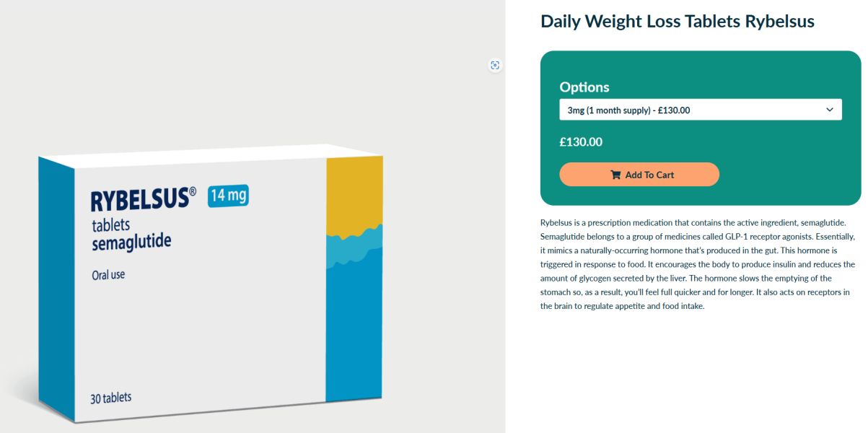This screenshot has width=868, height=433.
Task: Click the RYBELSUS brand logo on the box
Action: (139, 200)
